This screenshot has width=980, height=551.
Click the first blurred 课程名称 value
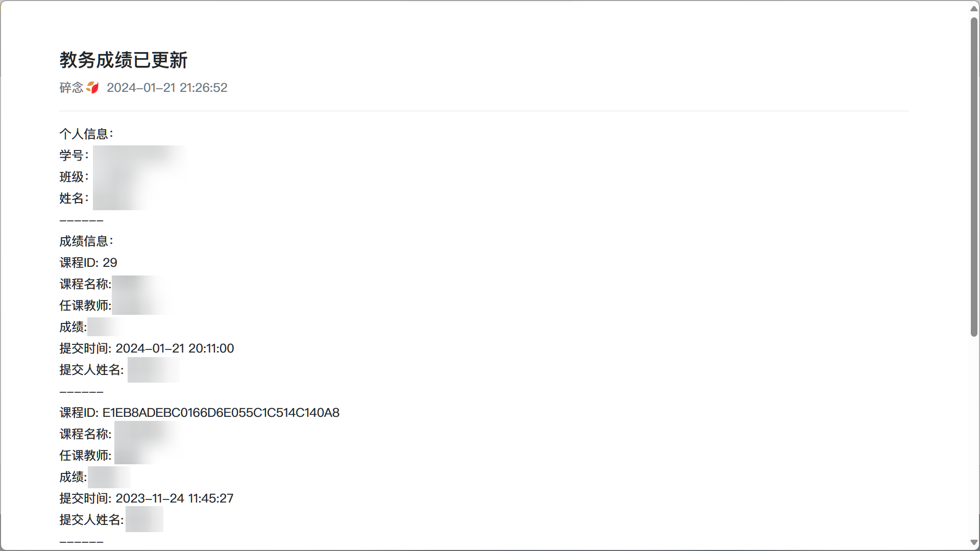click(139, 284)
